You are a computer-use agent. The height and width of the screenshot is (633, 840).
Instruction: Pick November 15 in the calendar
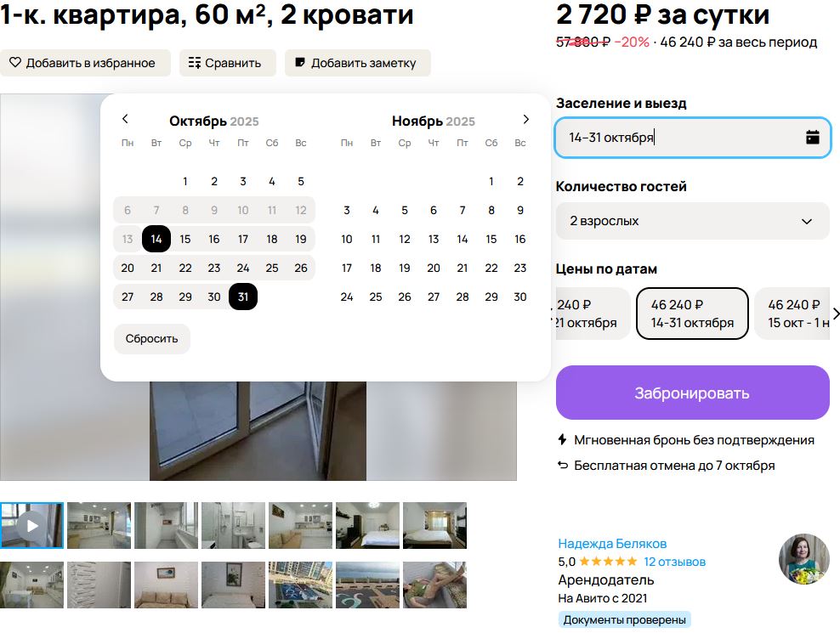coord(491,239)
